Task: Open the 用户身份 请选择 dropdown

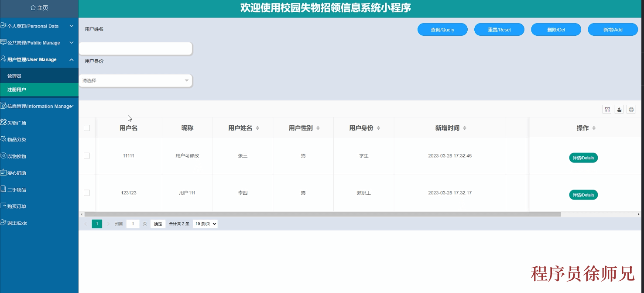Action: click(x=135, y=80)
